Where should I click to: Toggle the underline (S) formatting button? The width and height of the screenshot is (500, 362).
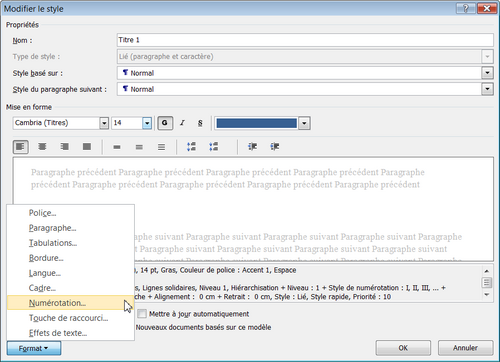click(200, 123)
